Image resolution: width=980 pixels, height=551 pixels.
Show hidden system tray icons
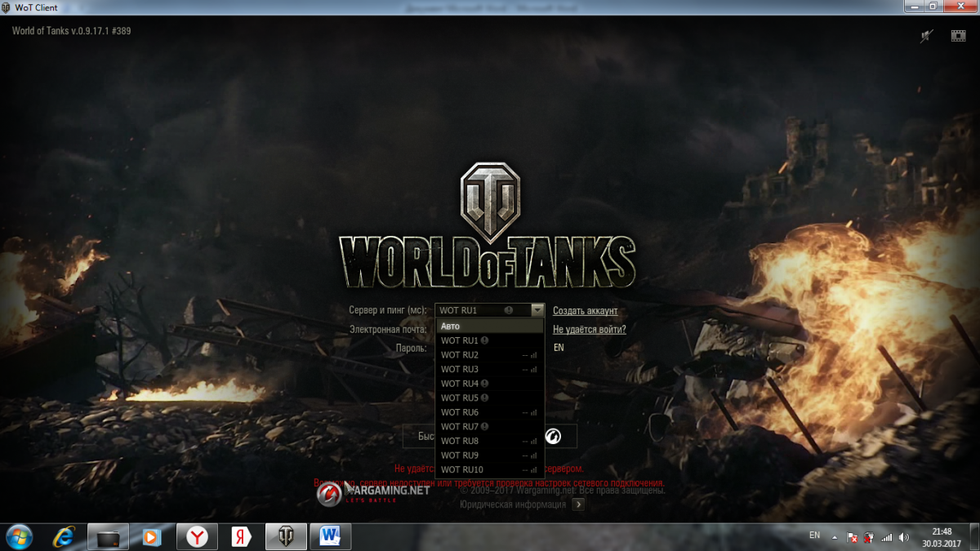click(835, 538)
